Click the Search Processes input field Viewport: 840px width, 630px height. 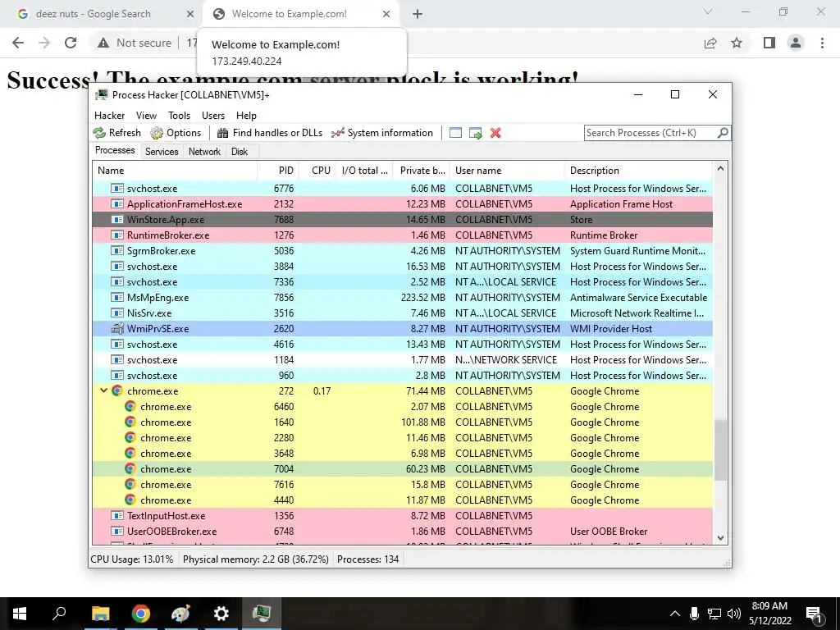click(651, 133)
